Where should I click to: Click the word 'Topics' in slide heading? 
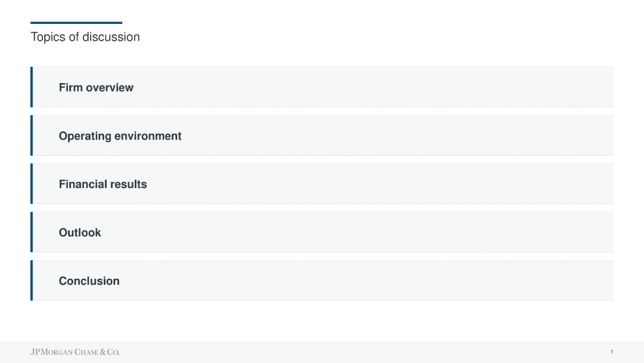pos(48,37)
